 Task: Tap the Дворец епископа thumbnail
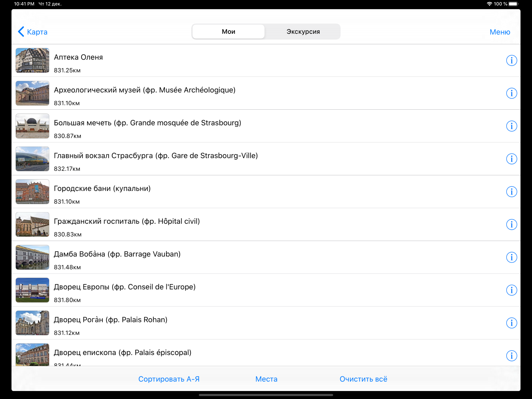[33, 355]
